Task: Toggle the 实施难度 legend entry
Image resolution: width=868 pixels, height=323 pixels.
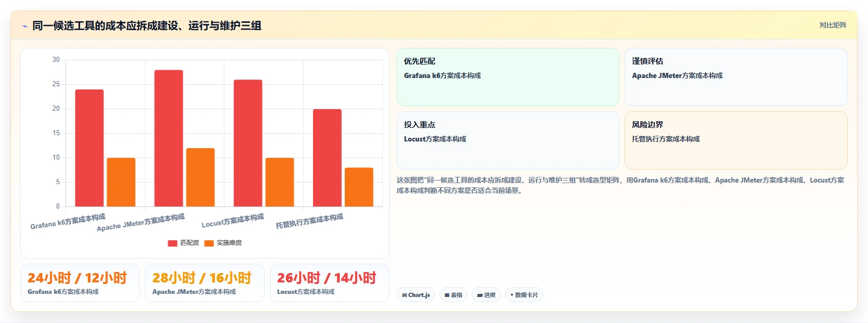Action: [x=223, y=243]
